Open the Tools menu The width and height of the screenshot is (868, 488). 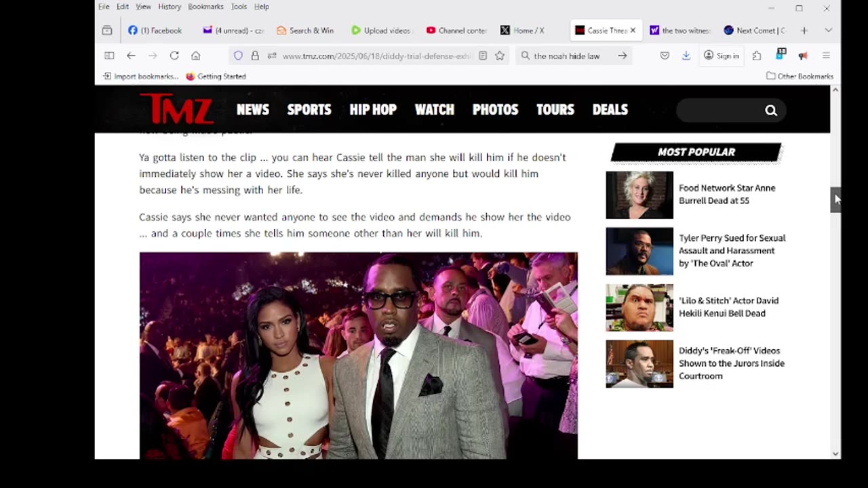239,7
